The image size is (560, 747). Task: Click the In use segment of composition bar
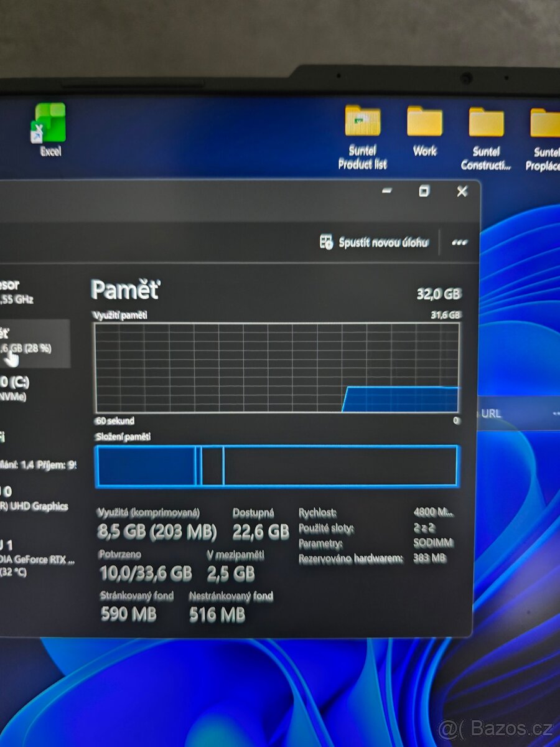146,466
